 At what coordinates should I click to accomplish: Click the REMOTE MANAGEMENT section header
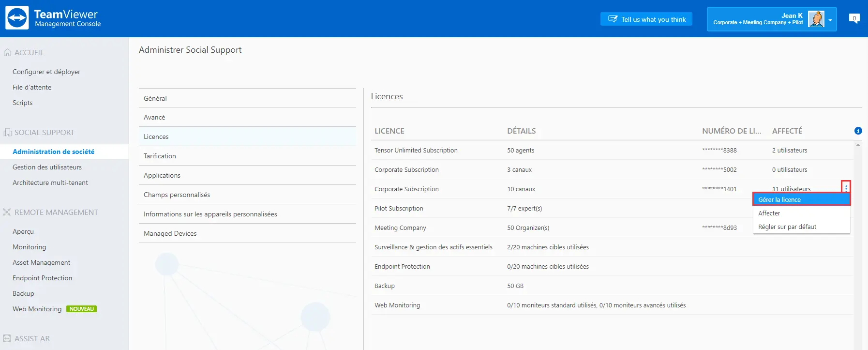click(x=56, y=212)
